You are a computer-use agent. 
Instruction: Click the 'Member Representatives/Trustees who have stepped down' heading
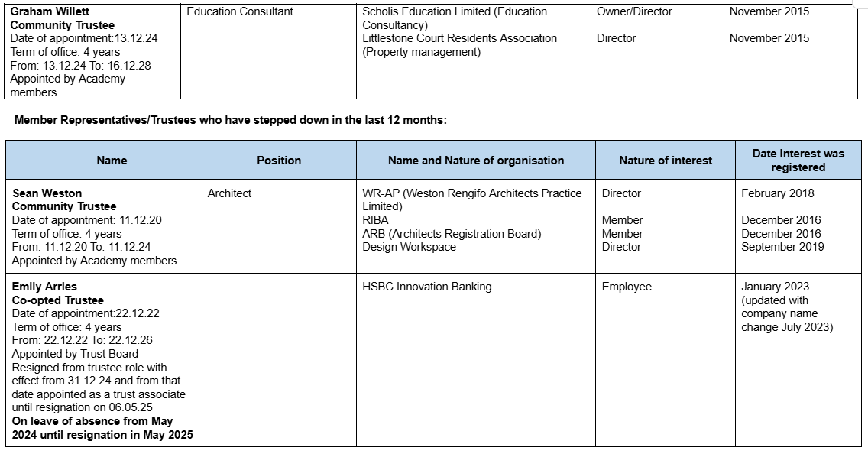pos(231,121)
